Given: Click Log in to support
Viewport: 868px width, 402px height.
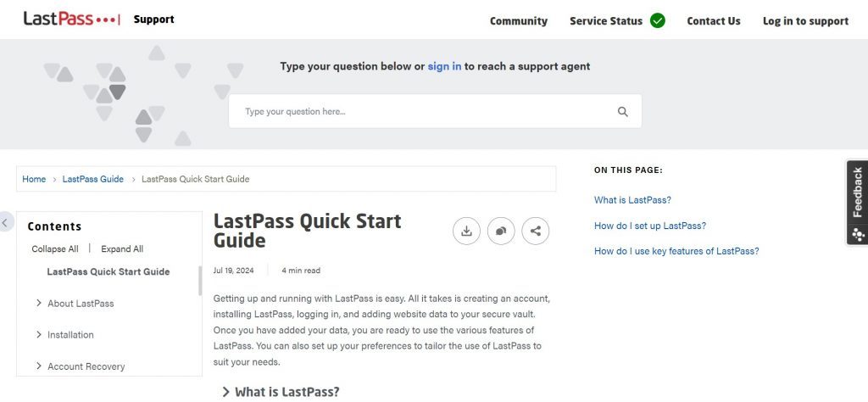Looking at the screenshot, I should [805, 21].
